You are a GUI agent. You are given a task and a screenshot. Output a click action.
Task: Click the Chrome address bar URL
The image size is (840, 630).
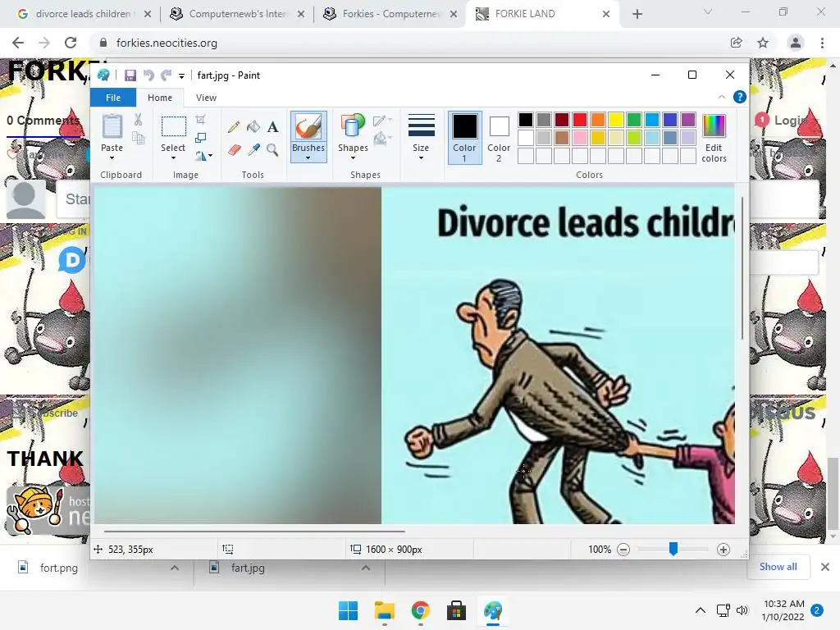[167, 43]
